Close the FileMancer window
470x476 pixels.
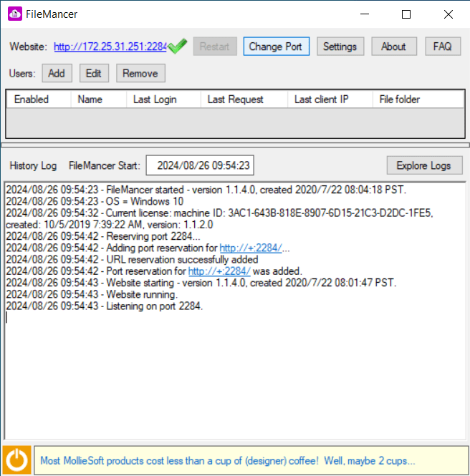(x=448, y=14)
